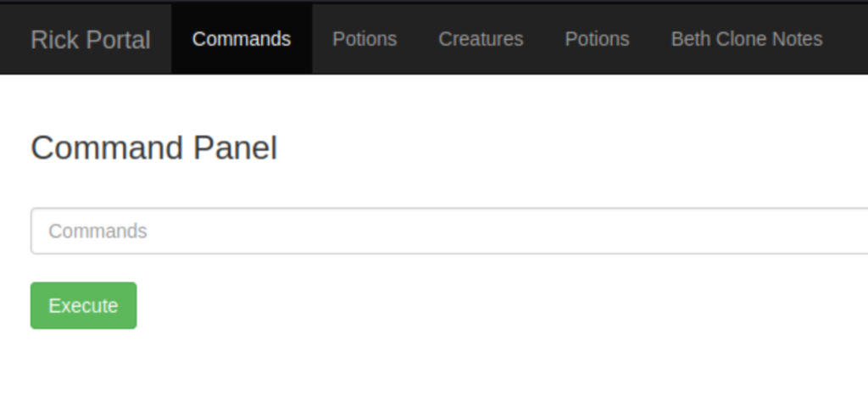Click the Command Panel heading
This screenshot has height=401, width=868.
tap(154, 148)
